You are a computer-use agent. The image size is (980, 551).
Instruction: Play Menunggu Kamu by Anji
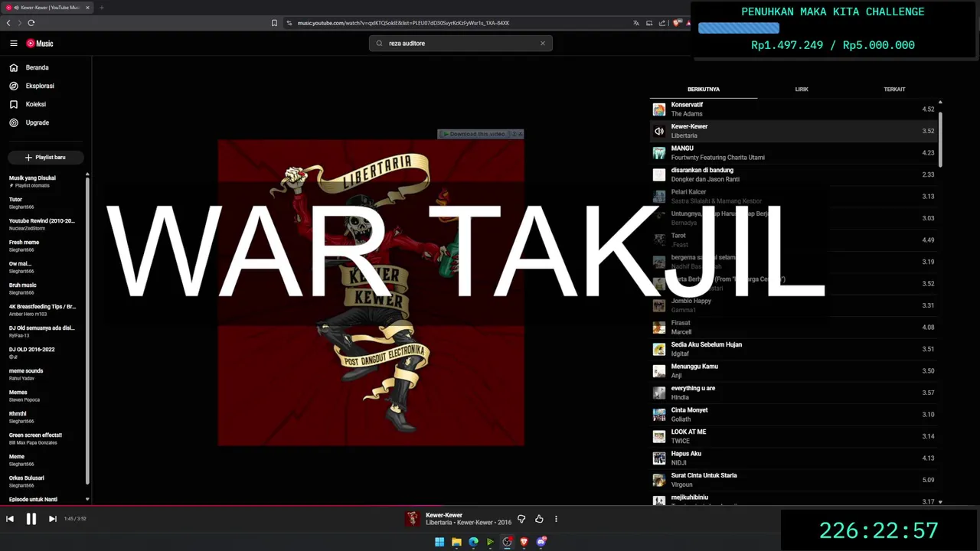pyautogui.click(x=794, y=371)
